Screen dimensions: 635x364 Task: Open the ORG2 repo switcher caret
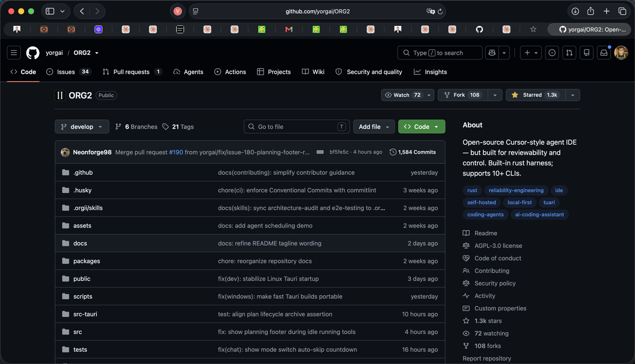click(97, 53)
